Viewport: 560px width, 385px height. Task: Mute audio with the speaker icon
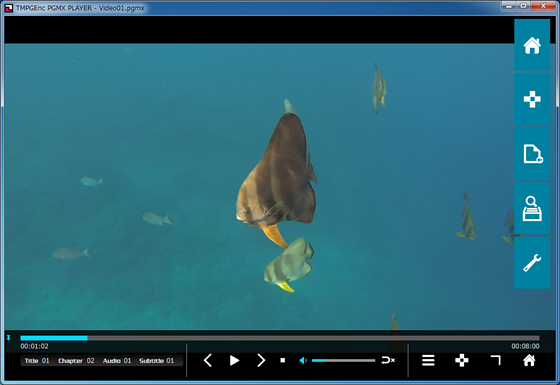click(303, 361)
